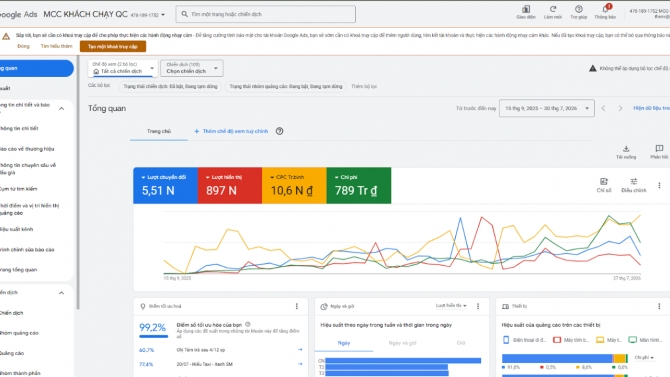Open the Chọn chiến dịch dropdown
Image resolution: width=670 pixels, height=377 pixels.
point(192,68)
